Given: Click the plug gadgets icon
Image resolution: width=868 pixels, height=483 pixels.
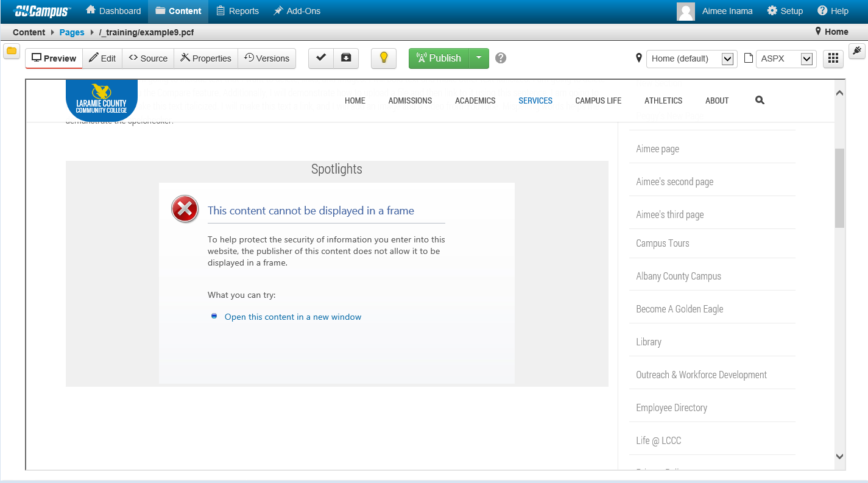Looking at the screenshot, I should point(857,51).
